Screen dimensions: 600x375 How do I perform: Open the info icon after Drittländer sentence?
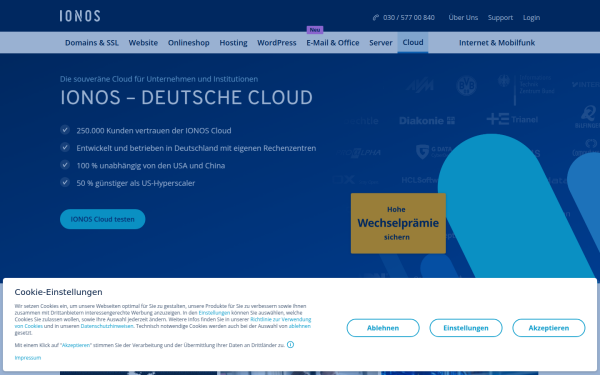click(290, 345)
